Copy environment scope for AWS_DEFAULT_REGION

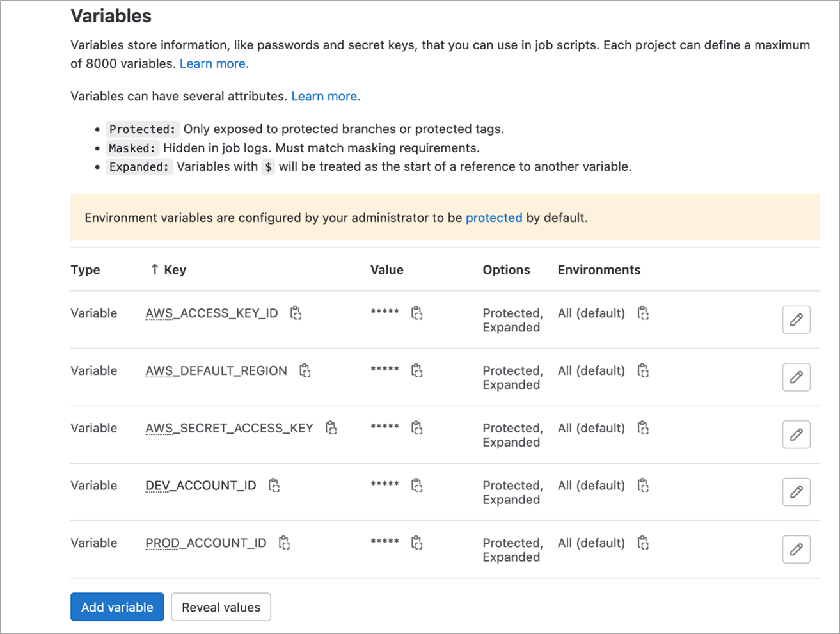tap(643, 370)
